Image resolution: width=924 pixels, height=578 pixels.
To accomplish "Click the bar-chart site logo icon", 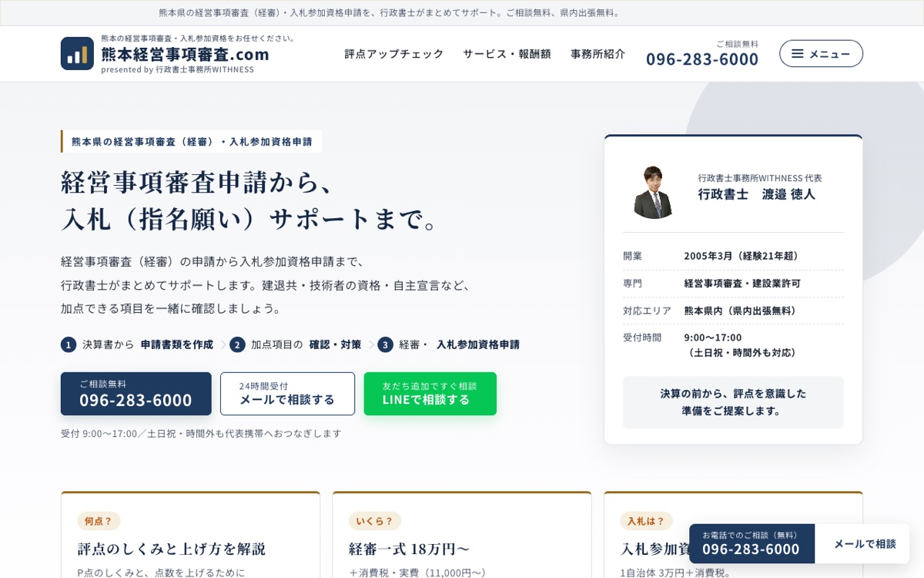I will pos(77,54).
